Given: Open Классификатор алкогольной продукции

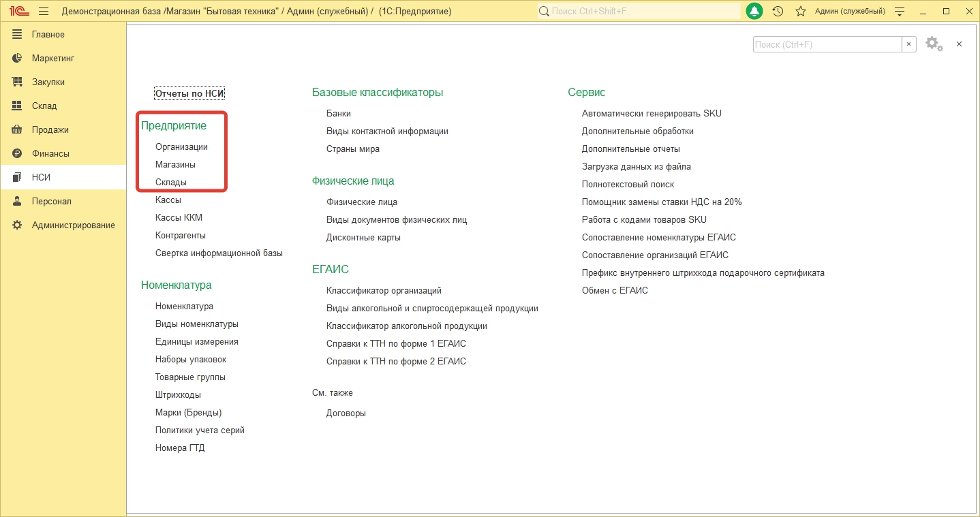Looking at the screenshot, I should pos(407,326).
